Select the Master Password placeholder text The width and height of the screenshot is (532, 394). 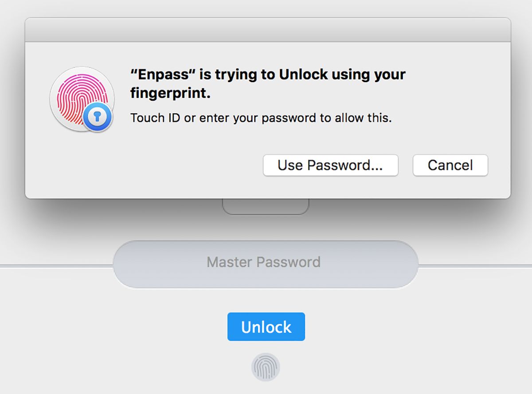(263, 262)
